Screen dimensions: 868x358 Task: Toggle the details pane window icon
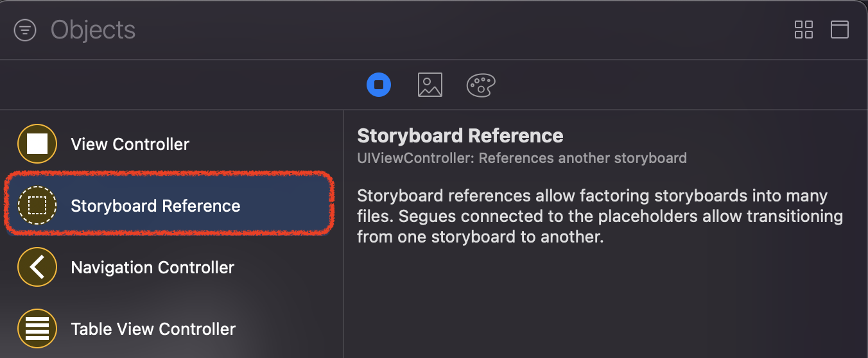click(x=840, y=30)
